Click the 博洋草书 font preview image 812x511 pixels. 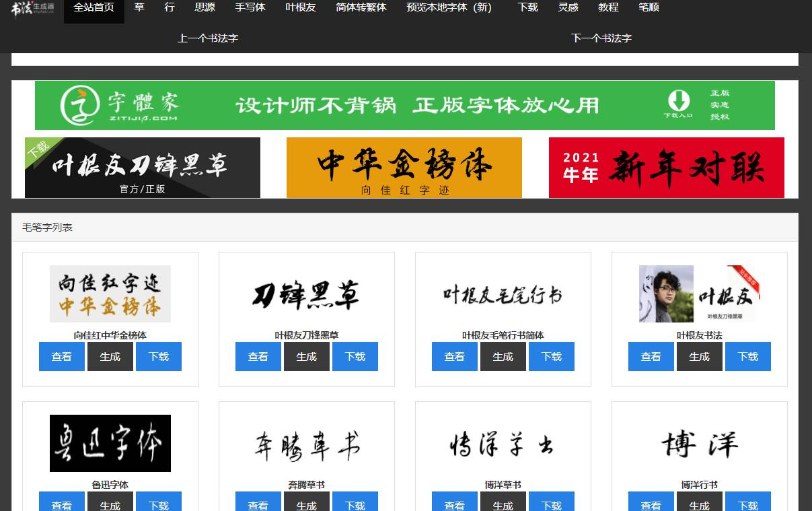pos(503,444)
